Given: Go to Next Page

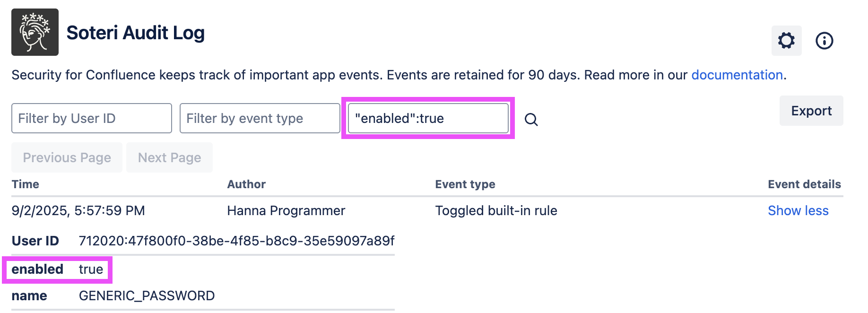Looking at the screenshot, I should coord(169,157).
